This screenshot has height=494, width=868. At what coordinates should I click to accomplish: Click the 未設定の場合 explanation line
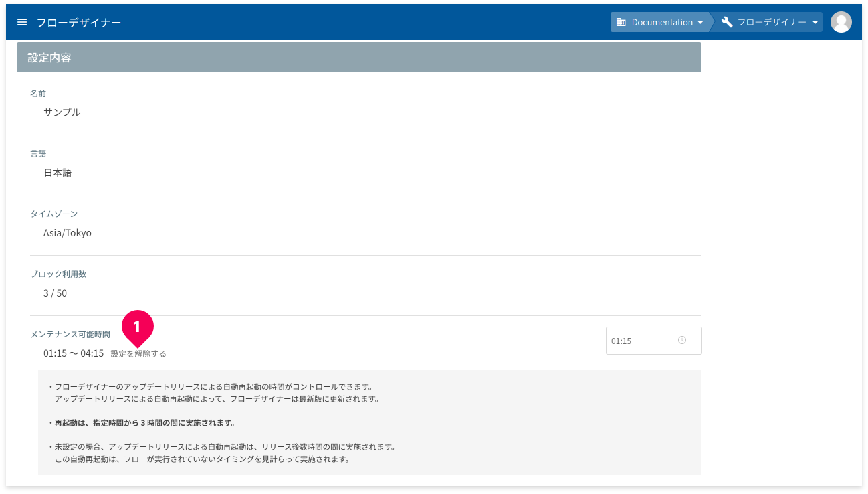click(x=223, y=446)
